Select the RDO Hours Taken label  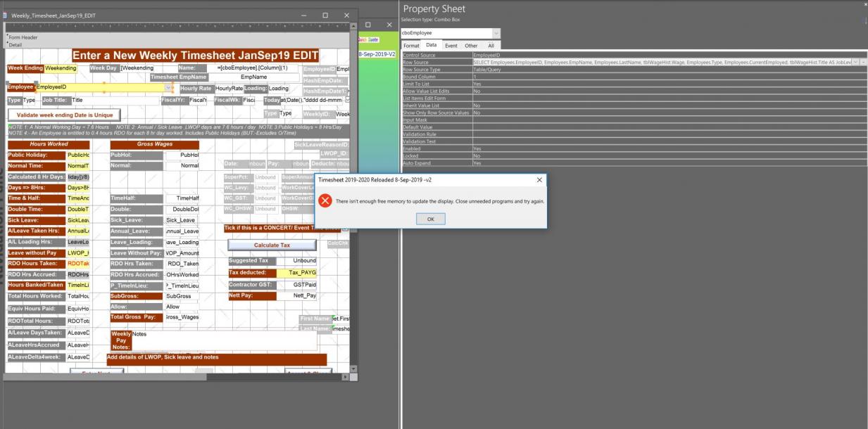tap(37, 264)
